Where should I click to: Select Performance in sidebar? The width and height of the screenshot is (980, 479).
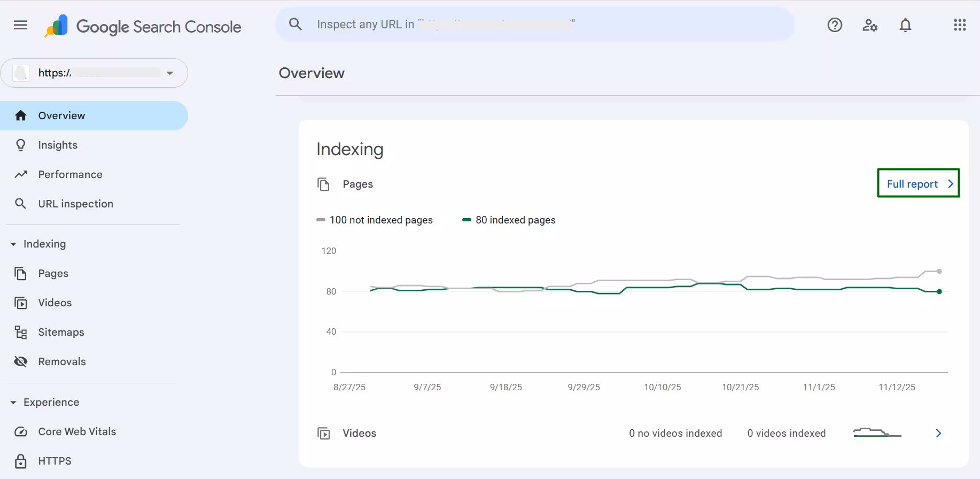pyautogui.click(x=94, y=174)
